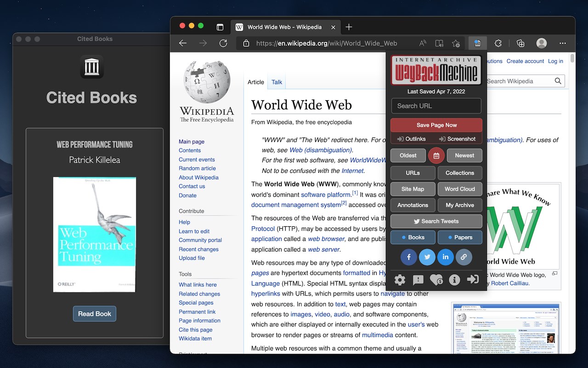Image resolution: width=588 pixels, height=368 pixels.
Task: Close the World Wide Web tab
Action: (333, 27)
